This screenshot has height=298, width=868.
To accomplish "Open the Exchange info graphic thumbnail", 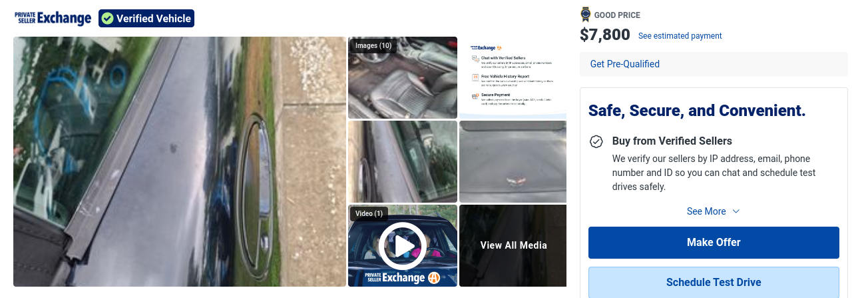I will click(513, 77).
